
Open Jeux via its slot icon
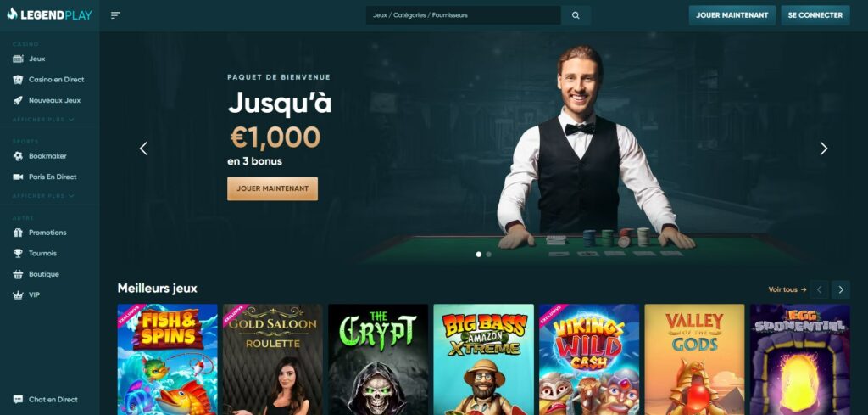click(19, 59)
